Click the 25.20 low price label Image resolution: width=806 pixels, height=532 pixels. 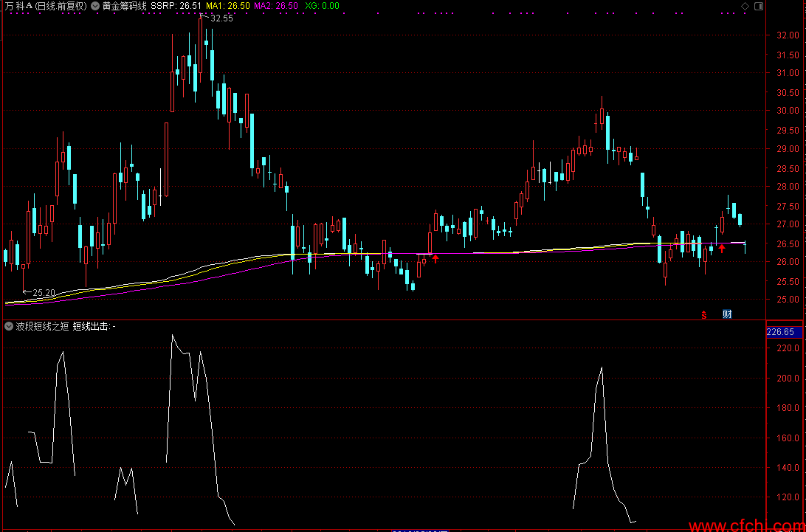coord(44,293)
